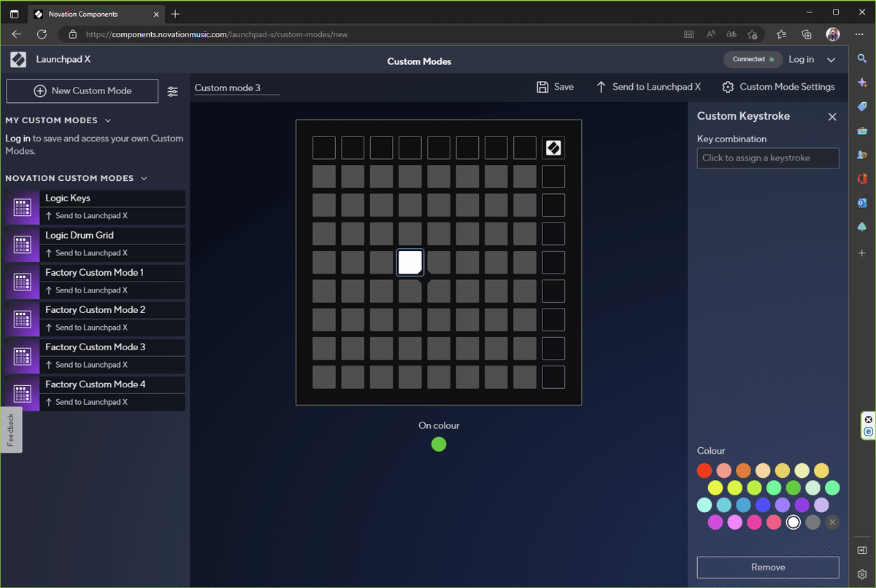Select the Factory Custom Mode 2 thumbnail icon

tap(22, 320)
